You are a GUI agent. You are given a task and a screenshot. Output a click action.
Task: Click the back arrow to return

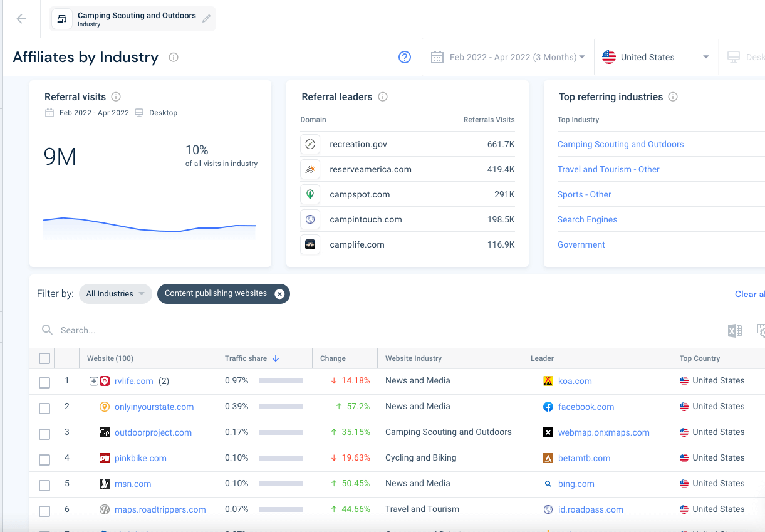21,18
